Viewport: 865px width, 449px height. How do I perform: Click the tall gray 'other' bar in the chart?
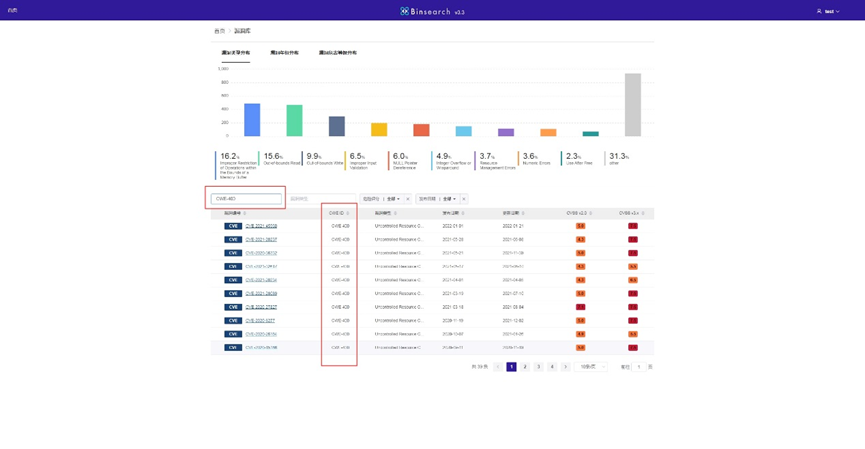coord(632,104)
